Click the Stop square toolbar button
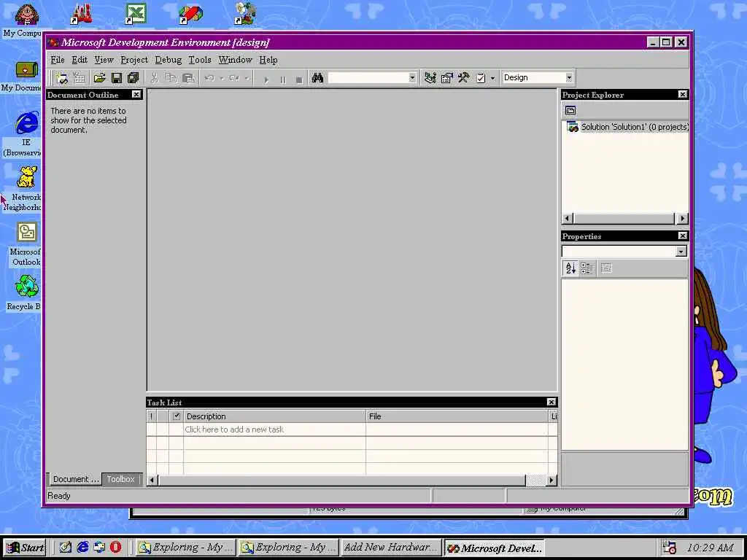This screenshot has width=747, height=560. (x=299, y=79)
